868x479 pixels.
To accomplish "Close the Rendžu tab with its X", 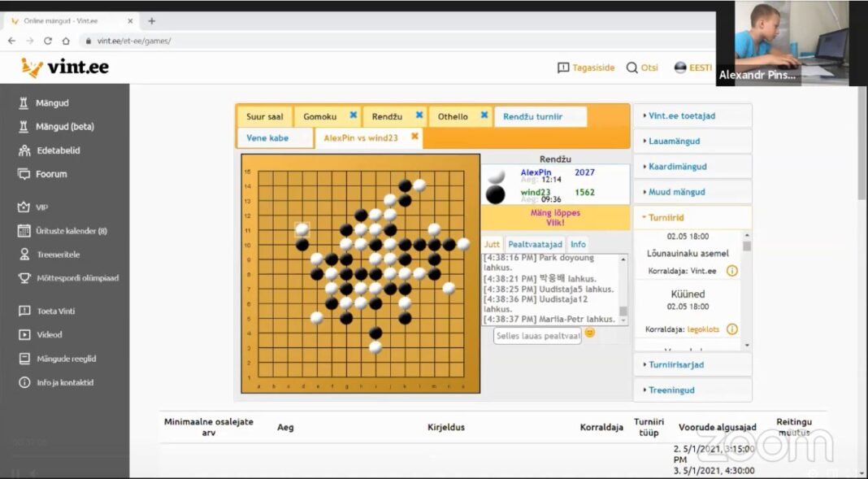I will 419,115.
